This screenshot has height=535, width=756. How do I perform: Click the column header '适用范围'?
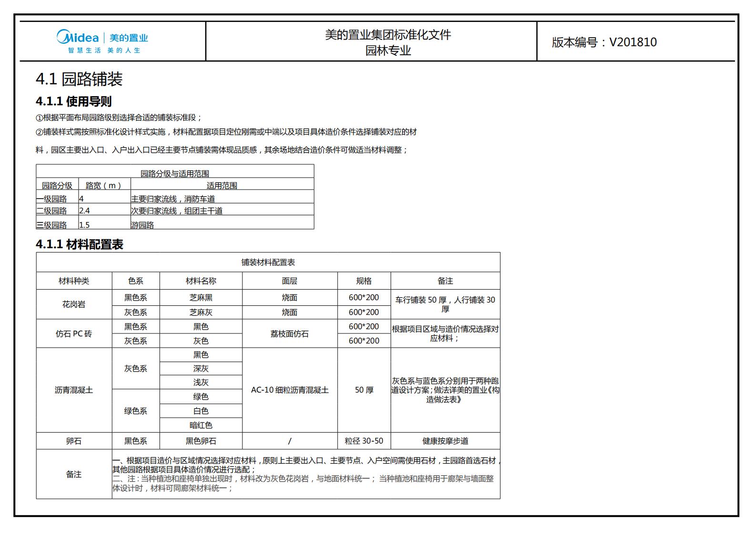pyautogui.click(x=222, y=185)
